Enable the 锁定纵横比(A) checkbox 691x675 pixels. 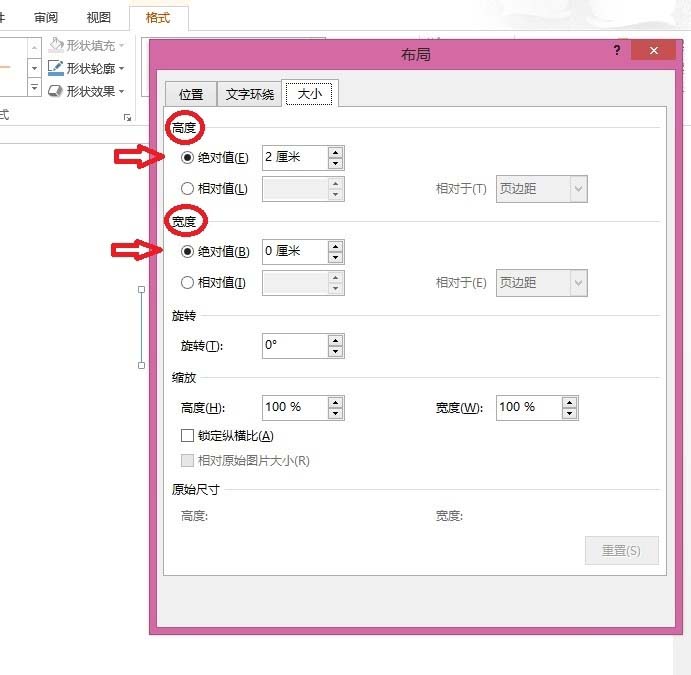click(x=187, y=436)
